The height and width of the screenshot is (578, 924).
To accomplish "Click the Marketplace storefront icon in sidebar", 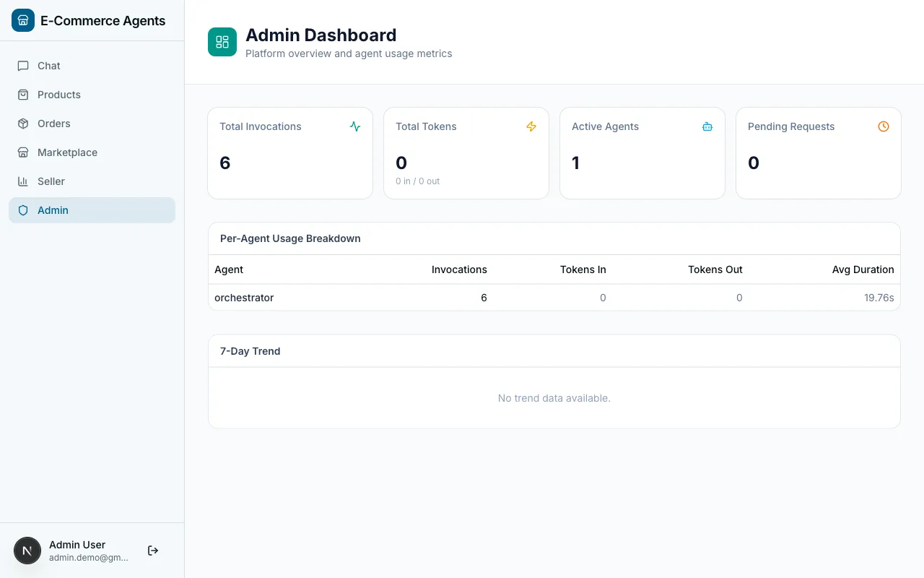I will coord(23,152).
